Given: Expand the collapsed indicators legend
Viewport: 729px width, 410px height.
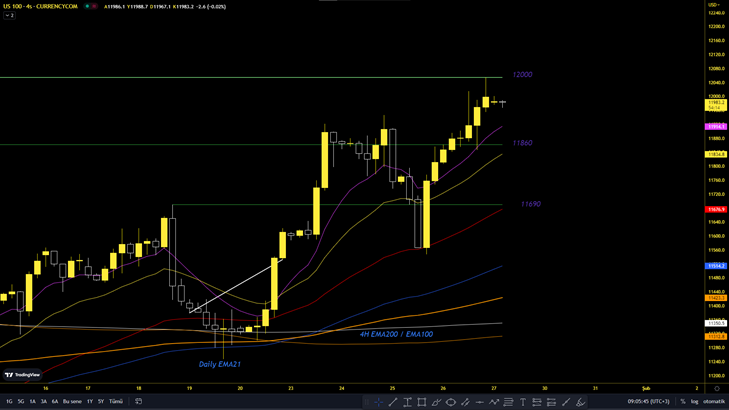Looking at the screenshot, I should (9, 15).
